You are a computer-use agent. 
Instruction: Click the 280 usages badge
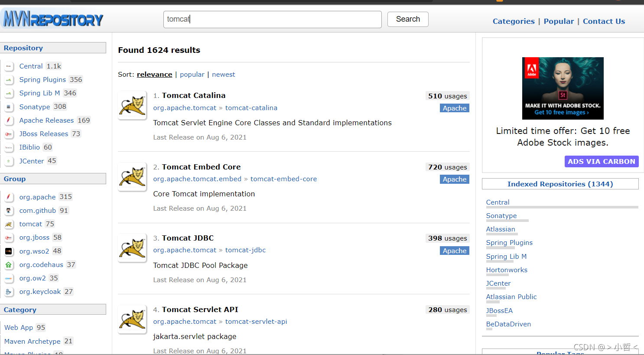pyautogui.click(x=447, y=310)
